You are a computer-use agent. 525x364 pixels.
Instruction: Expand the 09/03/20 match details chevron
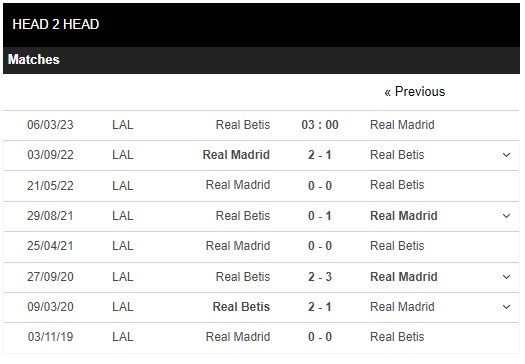(506, 307)
